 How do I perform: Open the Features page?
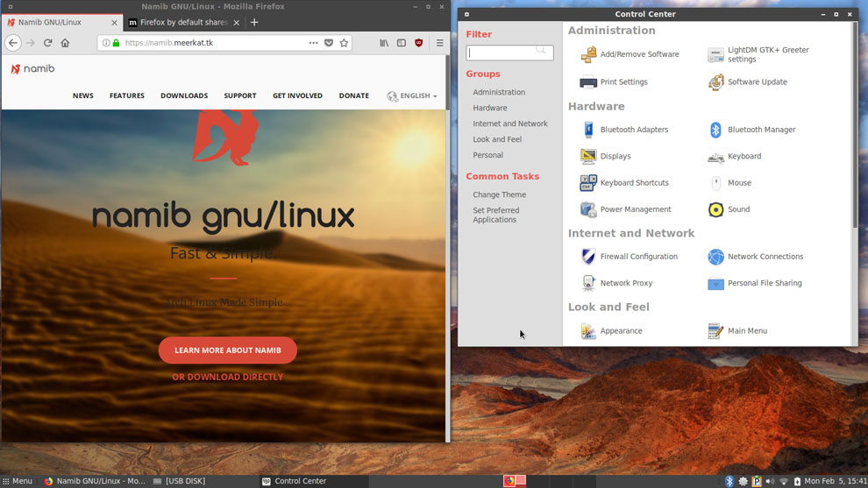[x=127, y=95]
